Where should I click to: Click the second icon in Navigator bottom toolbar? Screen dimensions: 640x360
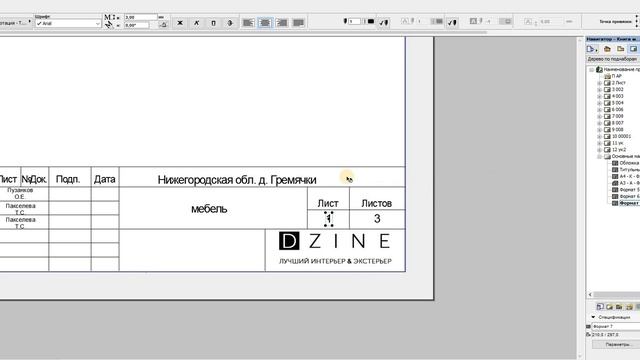click(609, 307)
